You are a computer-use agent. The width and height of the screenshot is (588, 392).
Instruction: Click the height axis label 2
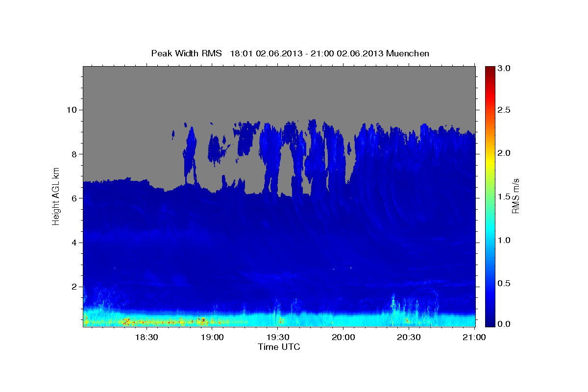pyautogui.click(x=74, y=287)
